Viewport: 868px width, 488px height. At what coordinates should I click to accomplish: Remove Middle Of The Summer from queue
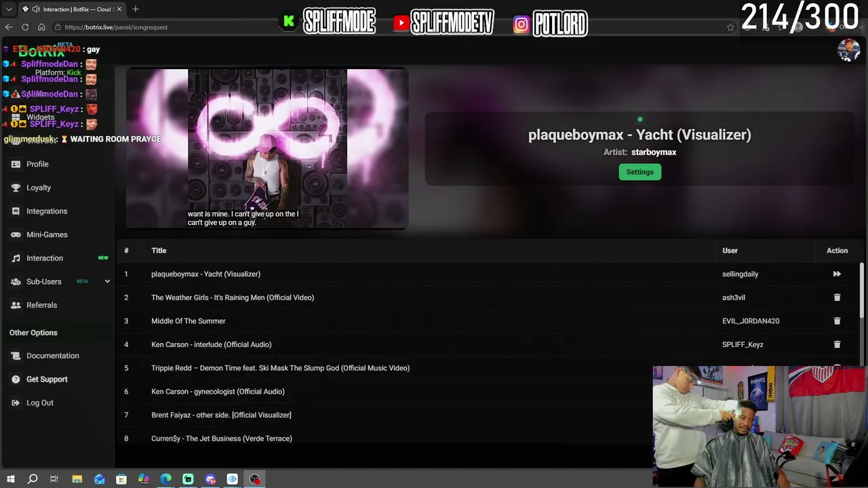pyautogui.click(x=837, y=321)
